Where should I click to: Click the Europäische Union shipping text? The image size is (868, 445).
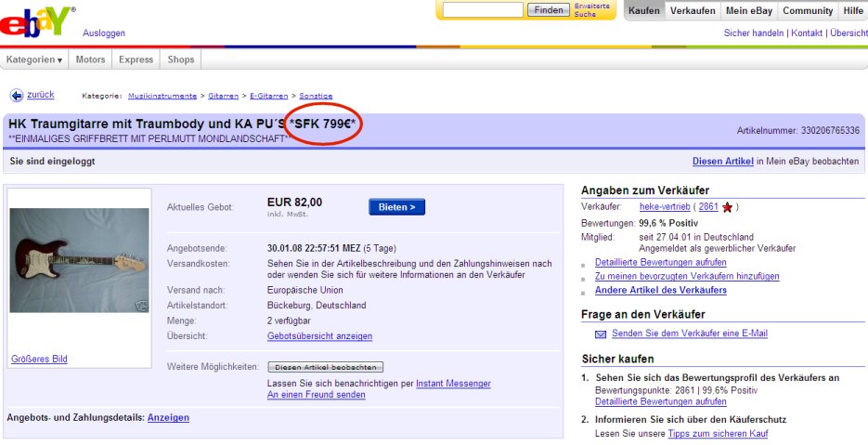[x=305, y=290]
